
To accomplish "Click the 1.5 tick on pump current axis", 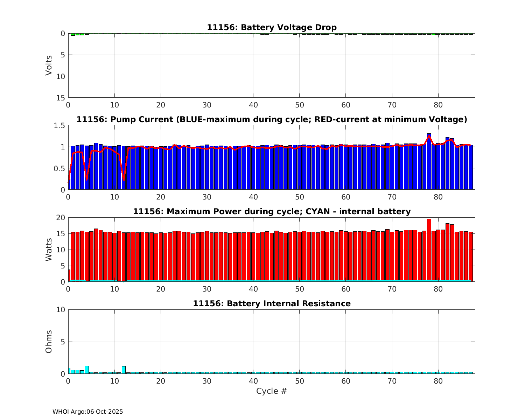I will point(60,126).
